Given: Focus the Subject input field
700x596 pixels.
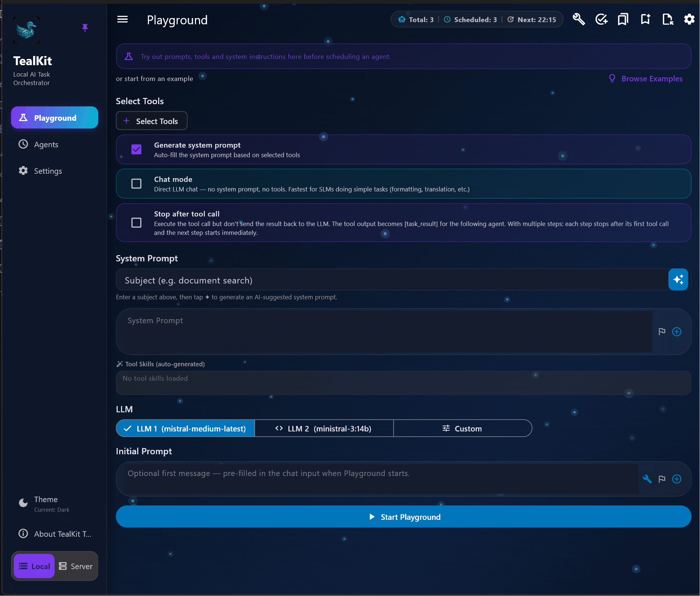Looking at the screenshot, I should click(x=392, y=280).
